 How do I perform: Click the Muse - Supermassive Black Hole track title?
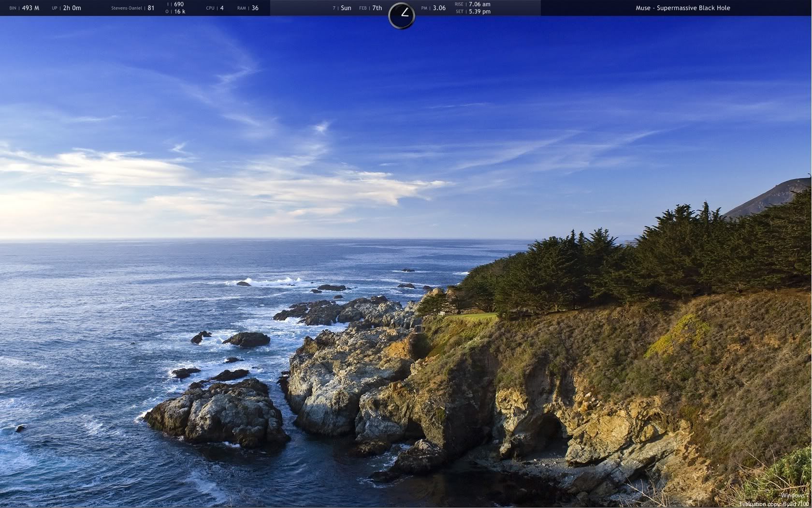pos(683,8)
